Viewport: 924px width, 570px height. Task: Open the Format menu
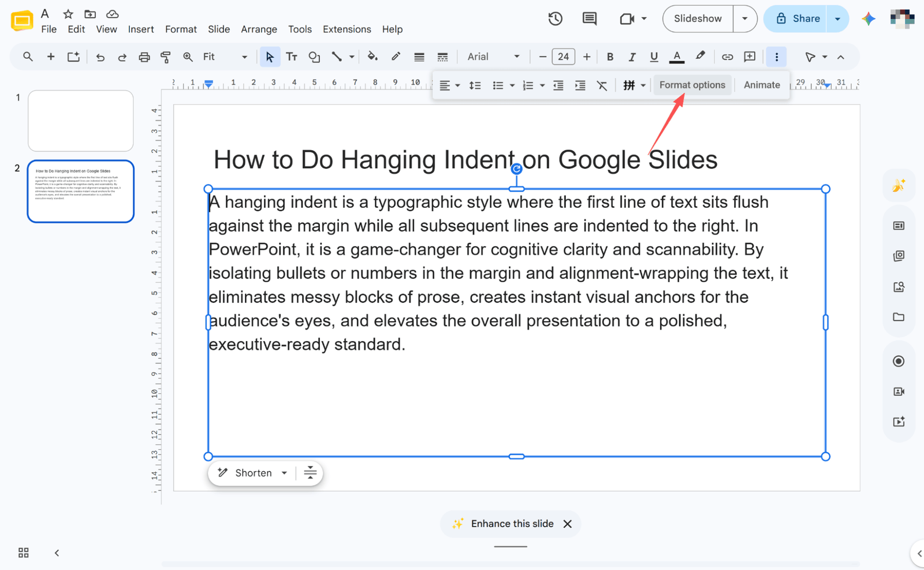[181, 29]
